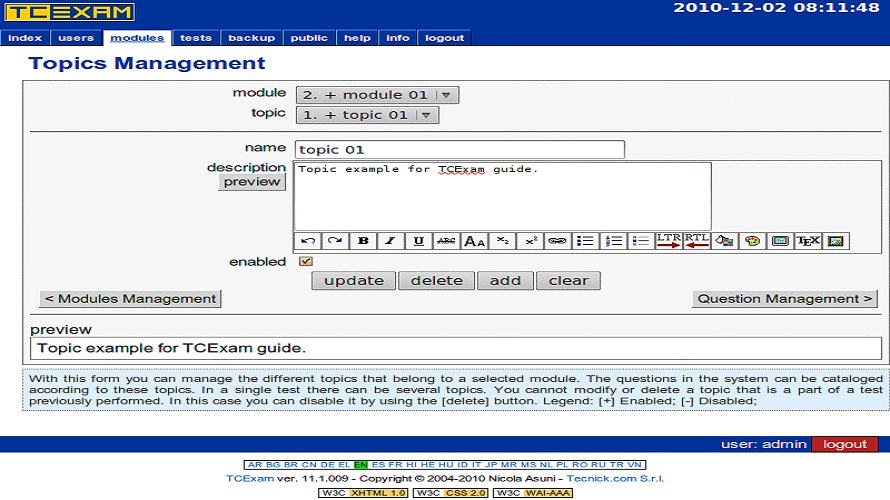This screenshot has width=890, height=500.
Task: Select the highlighted EN language link
Action: pyautogui.click(x=361, y=465)
